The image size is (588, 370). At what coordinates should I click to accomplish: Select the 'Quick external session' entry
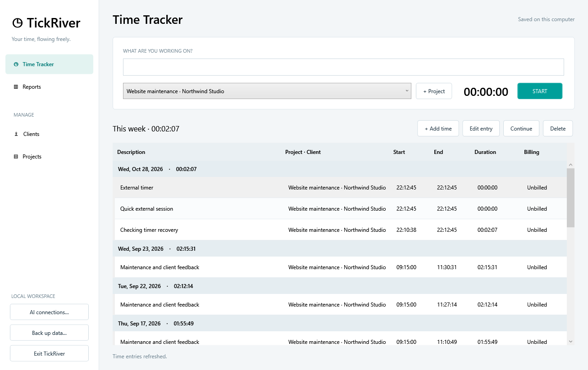(340, 209)
